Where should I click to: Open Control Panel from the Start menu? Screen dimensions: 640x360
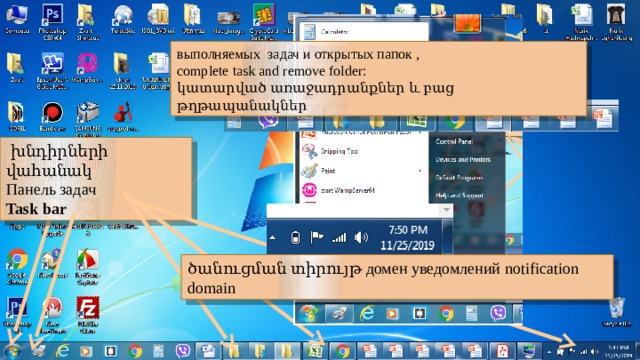pos(454,142)
